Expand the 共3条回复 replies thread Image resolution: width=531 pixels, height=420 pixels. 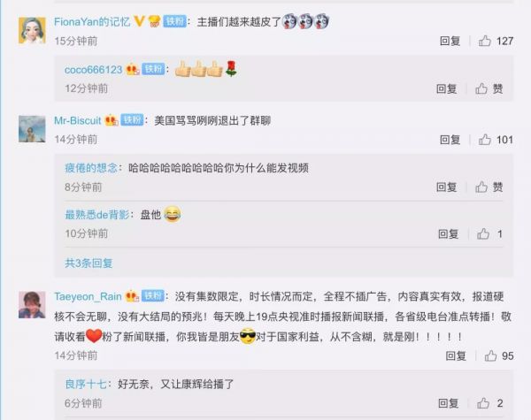88,263
